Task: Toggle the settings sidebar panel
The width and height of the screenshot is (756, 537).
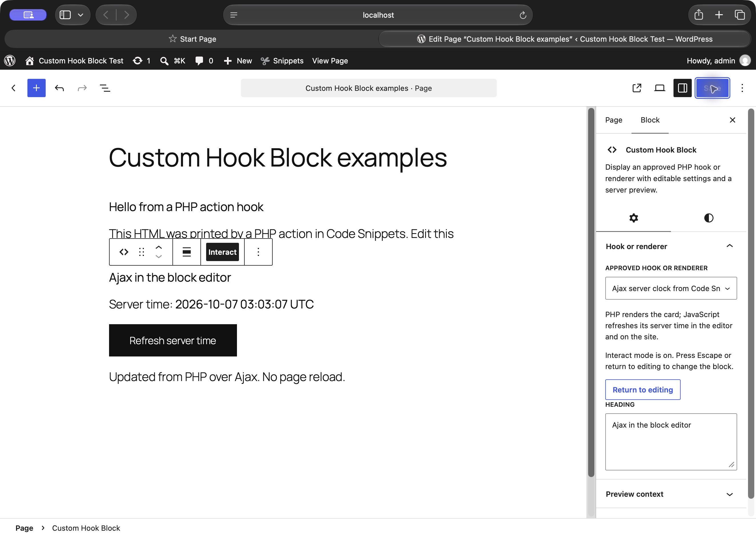Action: pos(682,88)
